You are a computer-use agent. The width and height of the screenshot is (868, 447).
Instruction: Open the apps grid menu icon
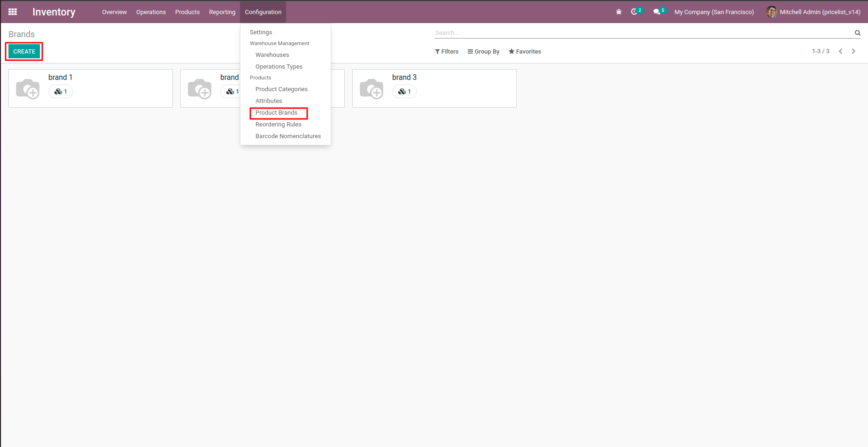click(13, 12)
